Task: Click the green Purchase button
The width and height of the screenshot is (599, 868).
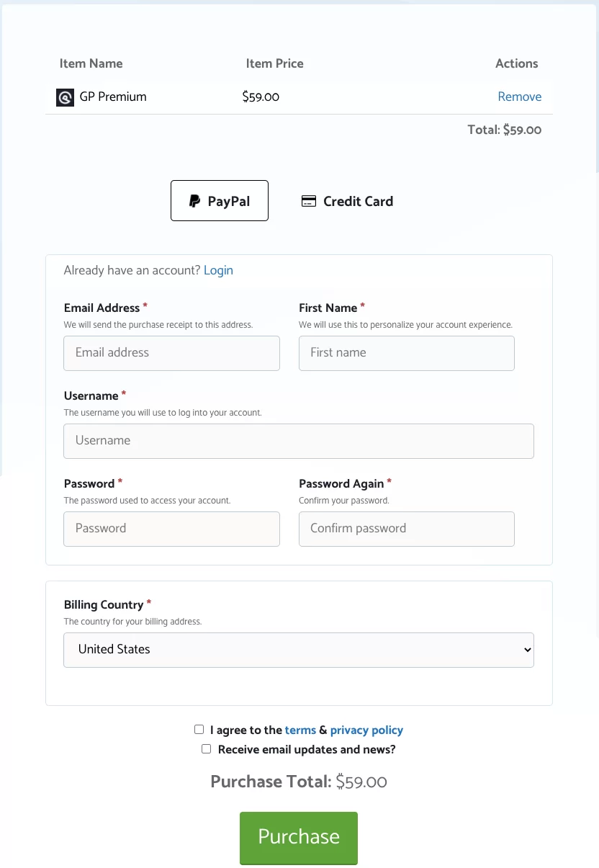Action: [299, 838]
